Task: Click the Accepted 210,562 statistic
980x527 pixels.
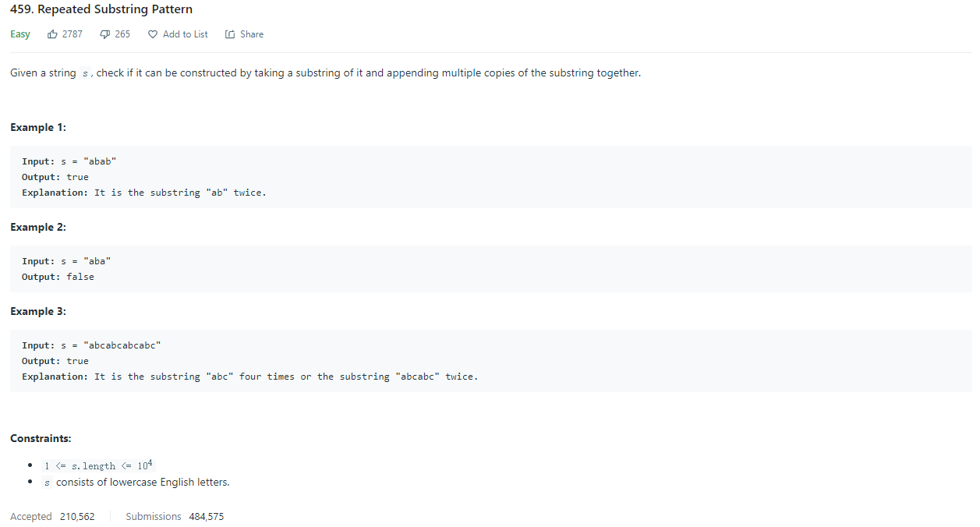Action: (52, 516)
